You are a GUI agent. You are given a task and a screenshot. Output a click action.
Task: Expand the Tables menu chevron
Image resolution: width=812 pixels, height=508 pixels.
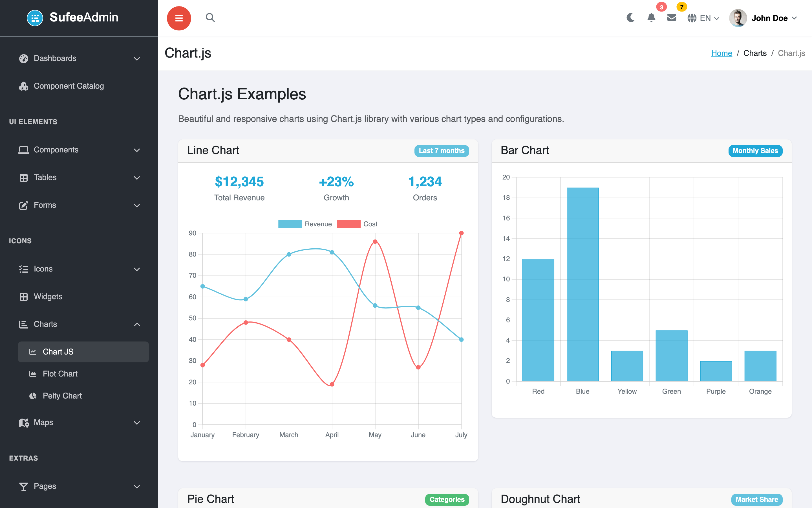137,178
